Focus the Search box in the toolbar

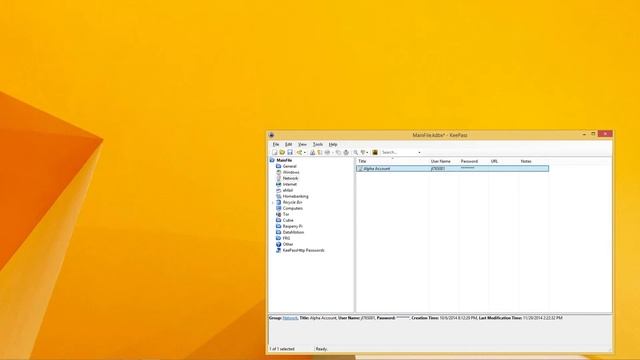398,152
